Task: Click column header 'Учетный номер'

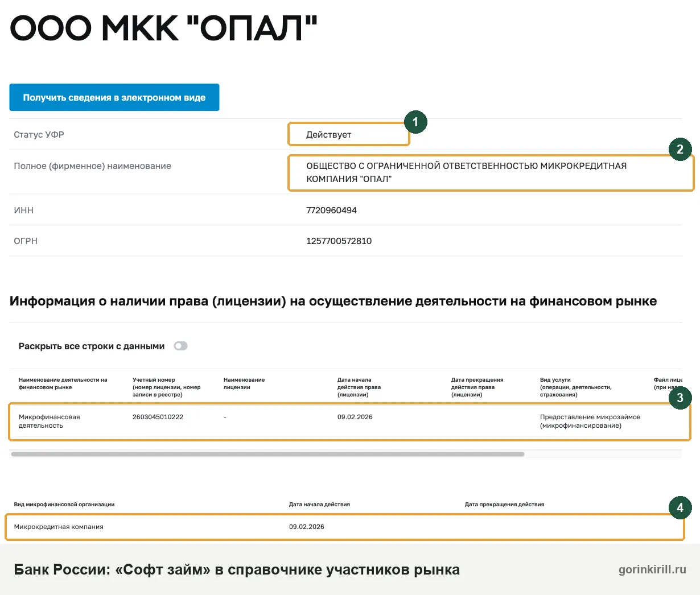Action: (x=166, y=387)
